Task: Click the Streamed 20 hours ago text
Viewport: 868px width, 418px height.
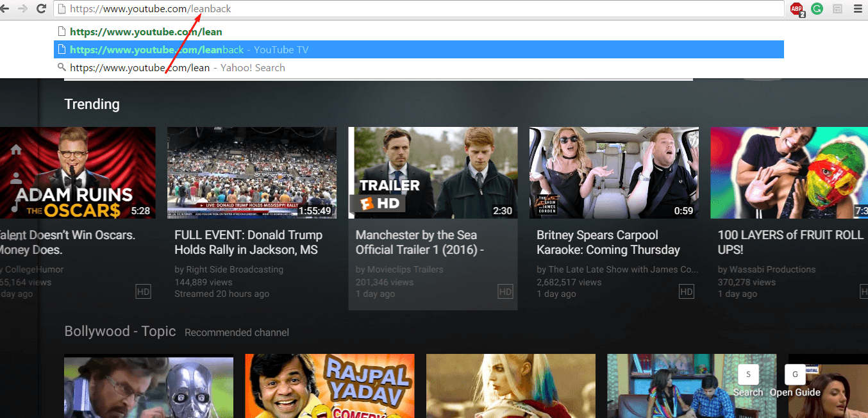Action: (x=222, y=294)
